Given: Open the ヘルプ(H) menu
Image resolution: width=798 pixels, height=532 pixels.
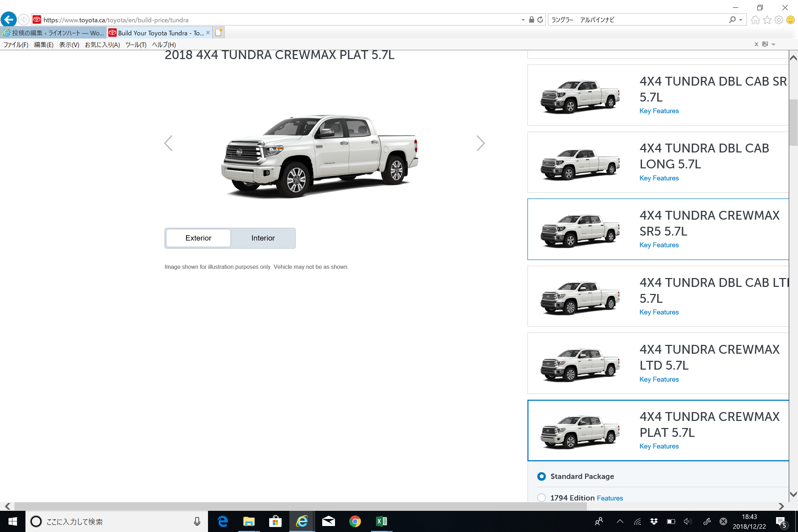Looking at the screenshot, I should pyautogui.click(x=164, y=45).
